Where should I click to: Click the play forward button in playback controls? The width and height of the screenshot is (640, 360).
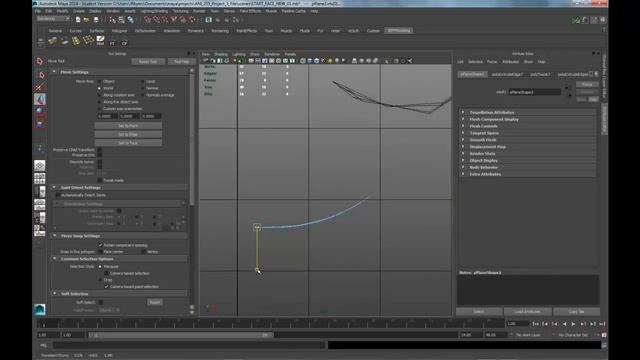tap(573, 324)
